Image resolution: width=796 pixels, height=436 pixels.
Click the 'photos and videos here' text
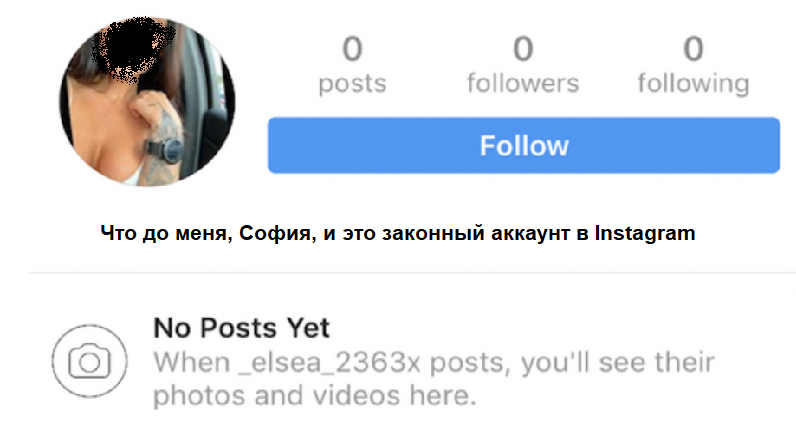(315, 395)
